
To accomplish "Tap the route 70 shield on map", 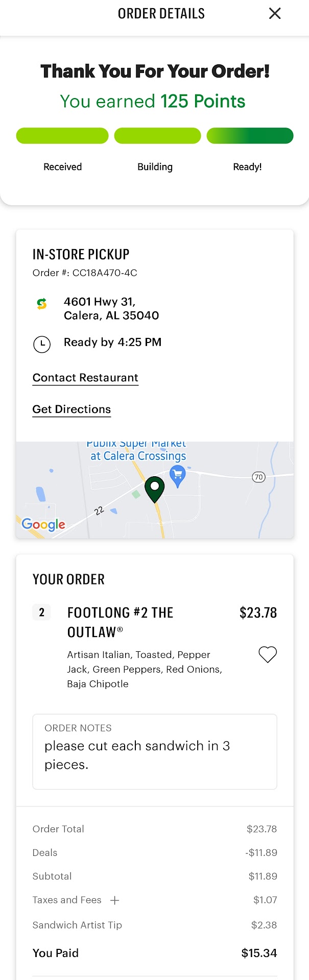I will [x=259, y=477].
